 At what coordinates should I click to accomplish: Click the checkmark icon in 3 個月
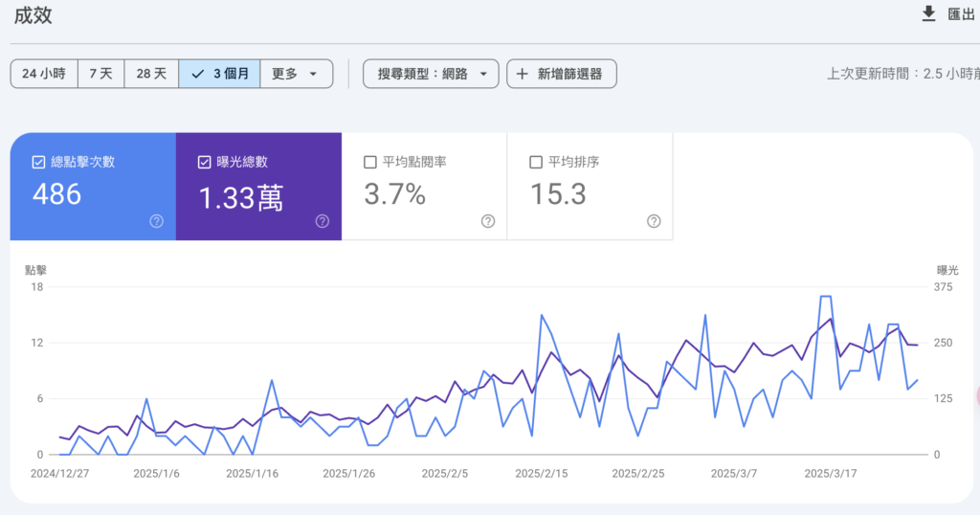tap(197, 74)
